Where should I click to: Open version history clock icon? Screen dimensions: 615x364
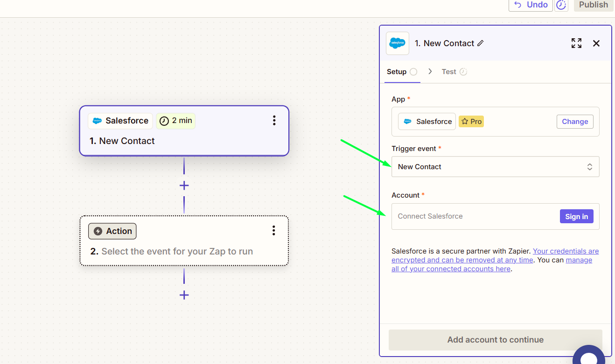click(x=561, y=5)
